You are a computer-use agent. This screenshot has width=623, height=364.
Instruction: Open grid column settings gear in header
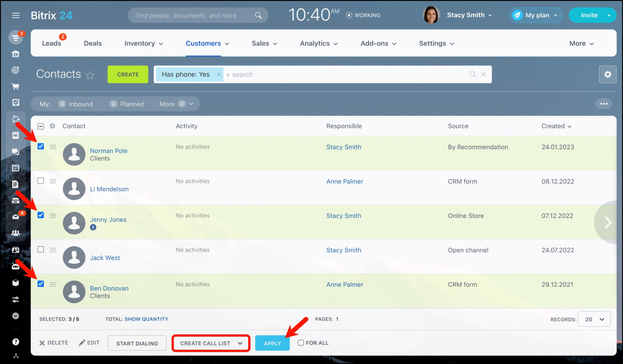point(52,126)
